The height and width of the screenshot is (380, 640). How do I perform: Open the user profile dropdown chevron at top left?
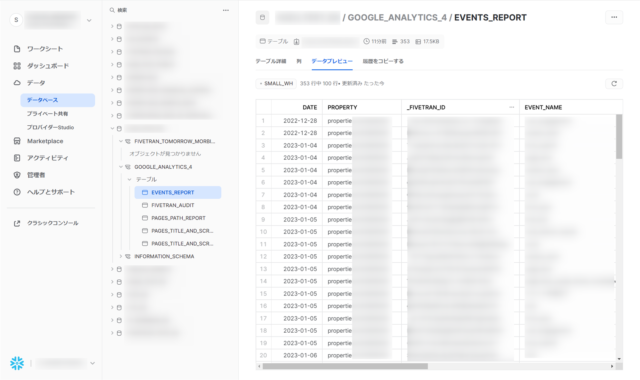coord(89,20)
